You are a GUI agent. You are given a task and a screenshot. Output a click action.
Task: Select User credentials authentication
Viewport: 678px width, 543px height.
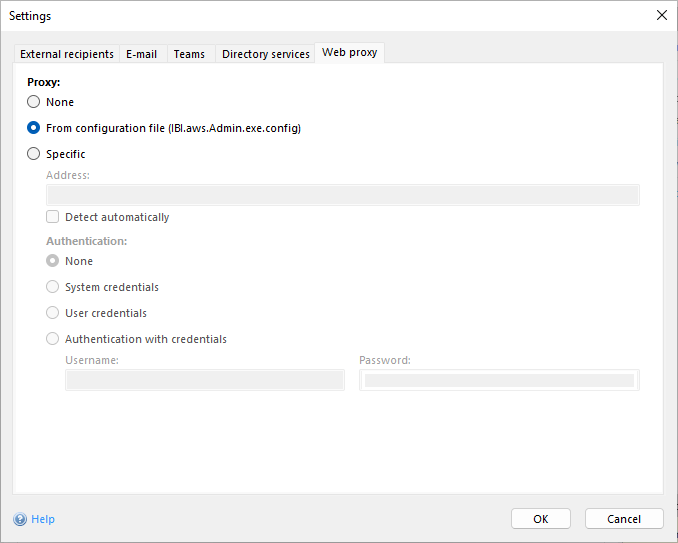click(53, 313)
